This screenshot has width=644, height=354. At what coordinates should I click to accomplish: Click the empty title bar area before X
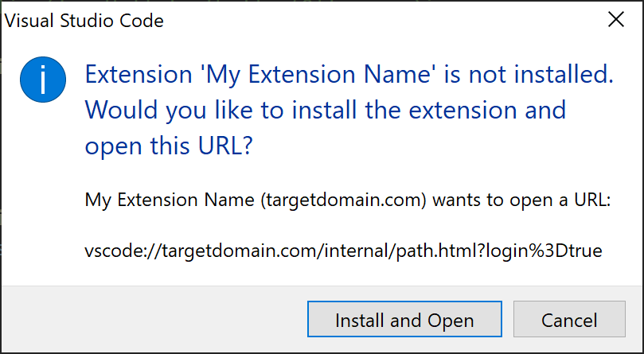tap(384, 20)
